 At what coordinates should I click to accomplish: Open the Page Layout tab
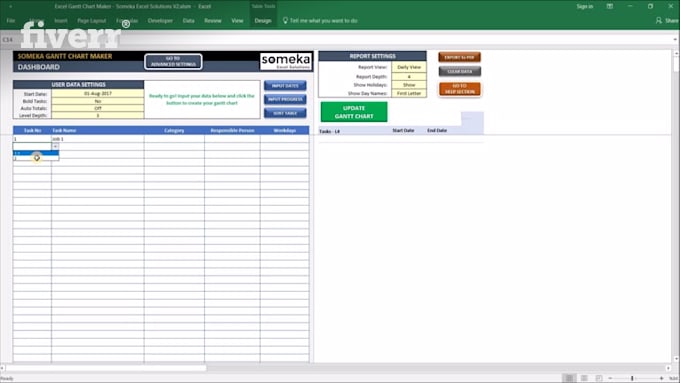92,20
